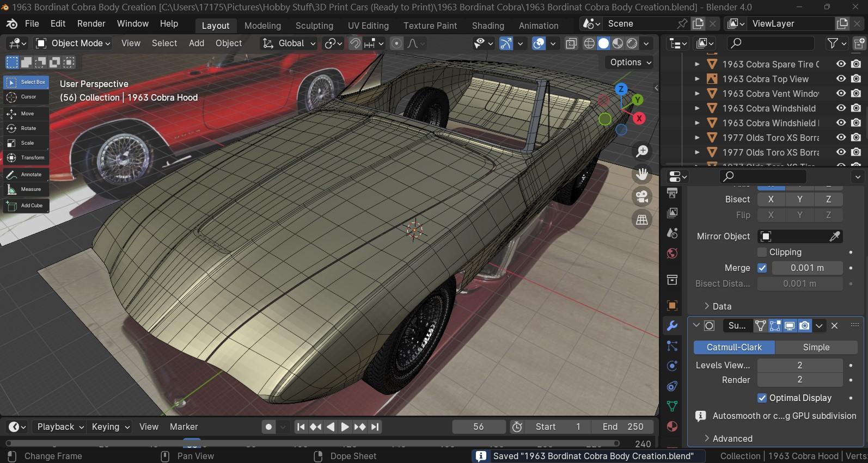Switch perspective/orthographic grid icon
The height and width of the screenshot is (463, 868).
[643, 219]
